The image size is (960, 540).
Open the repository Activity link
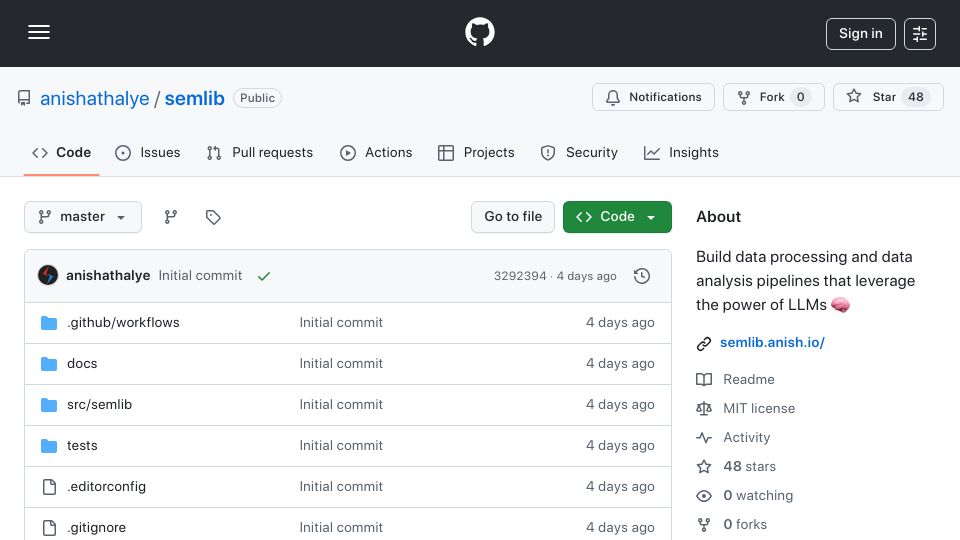coord(746,438)
